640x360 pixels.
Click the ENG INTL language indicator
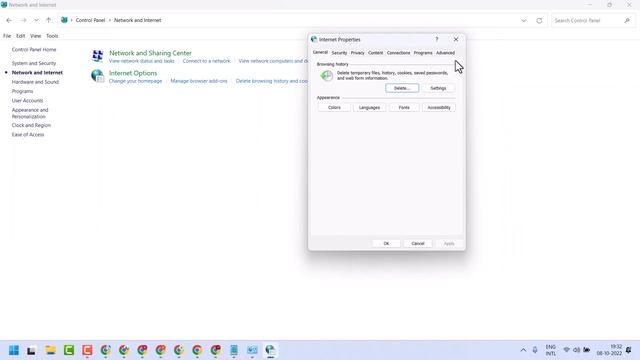pos(551,350)
